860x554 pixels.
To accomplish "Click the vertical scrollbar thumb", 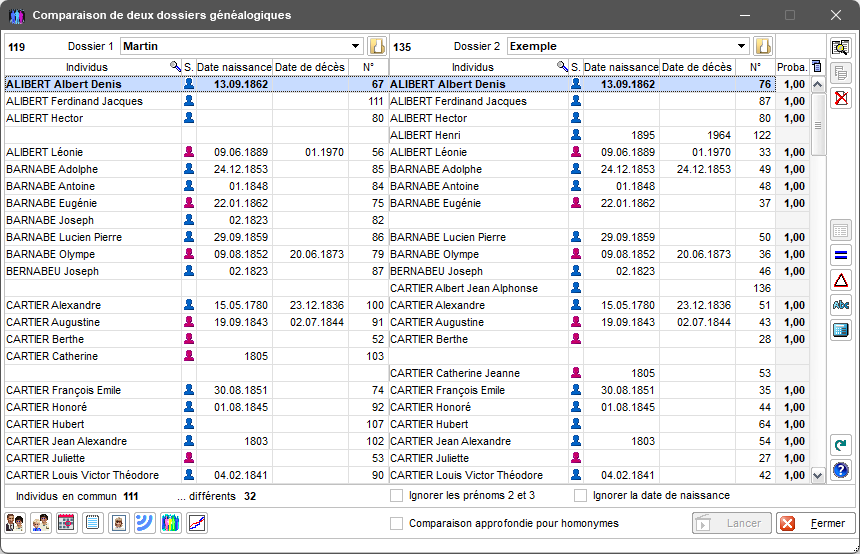I will point(817,125).
